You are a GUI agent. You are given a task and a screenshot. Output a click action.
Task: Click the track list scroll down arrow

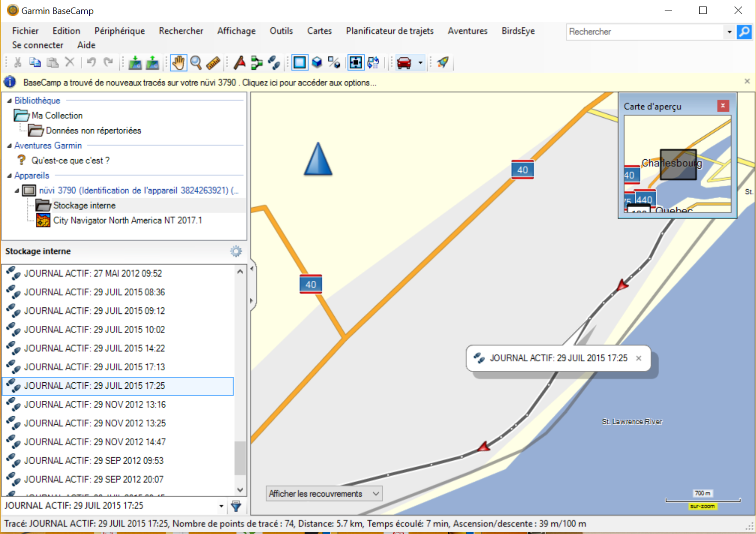(240, 490)
